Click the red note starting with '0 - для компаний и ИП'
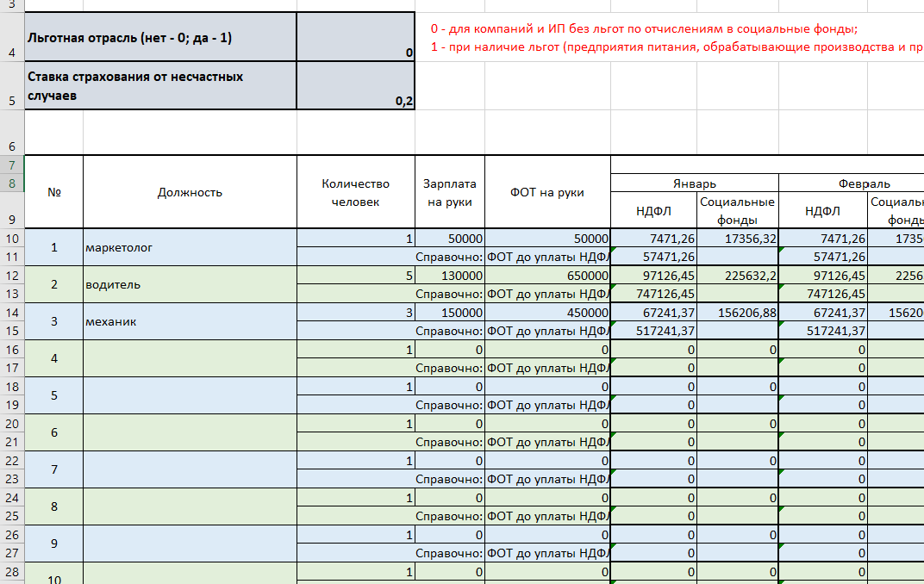 [644, 28]
